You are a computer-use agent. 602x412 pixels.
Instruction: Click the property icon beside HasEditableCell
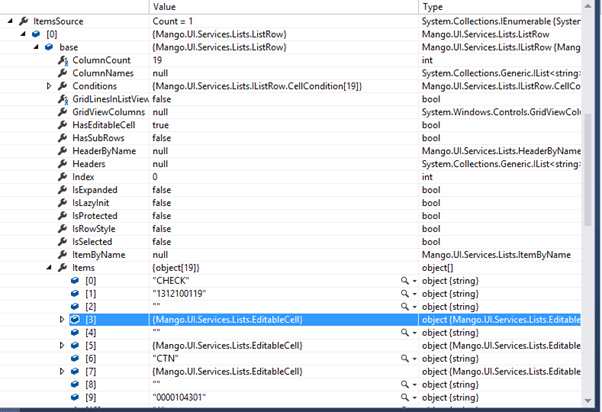(x=63, y=125)
